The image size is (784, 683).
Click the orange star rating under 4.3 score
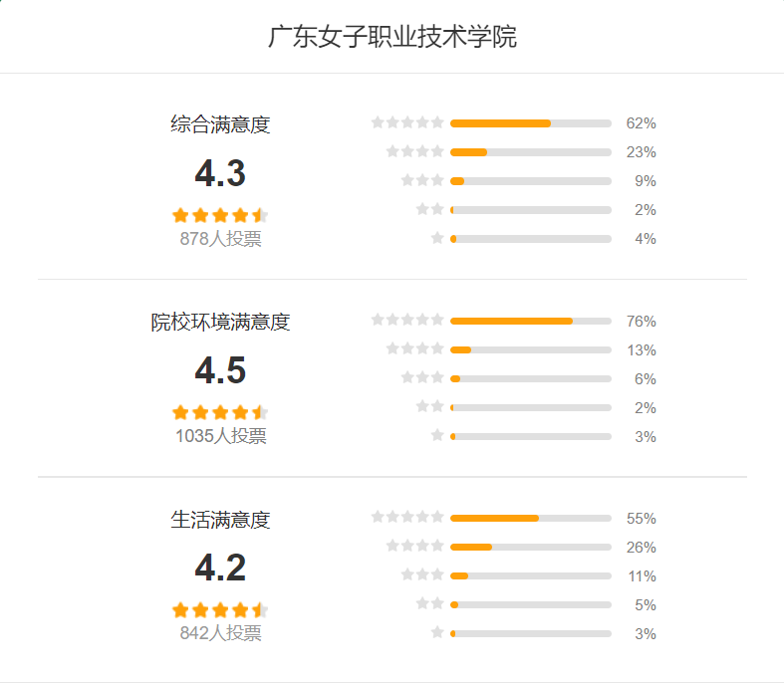pos(220,216)
